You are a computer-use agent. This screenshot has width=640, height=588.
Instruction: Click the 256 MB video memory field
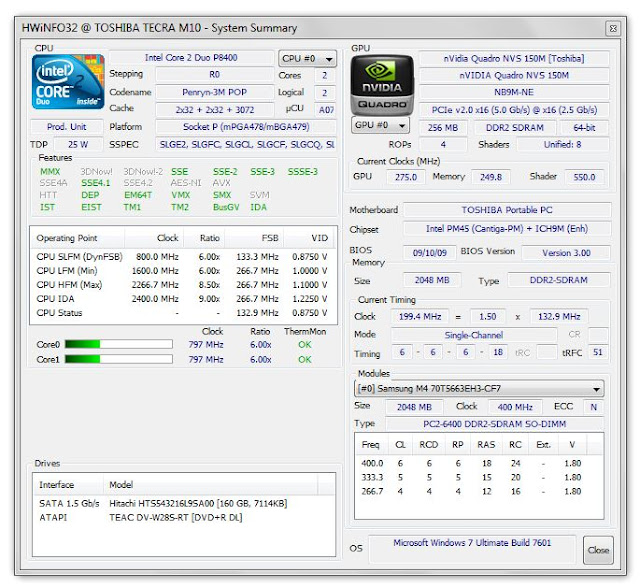click(x=443, y=128)
